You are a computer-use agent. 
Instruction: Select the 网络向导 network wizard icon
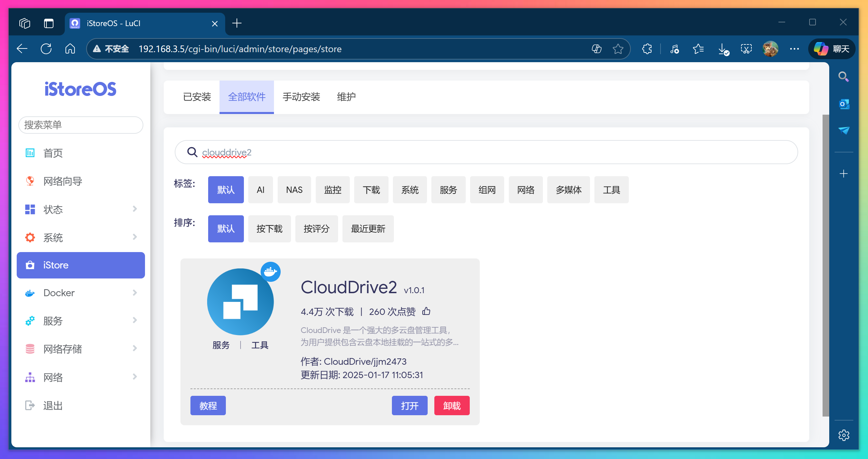pyautogui.click(x=30, y=181)
